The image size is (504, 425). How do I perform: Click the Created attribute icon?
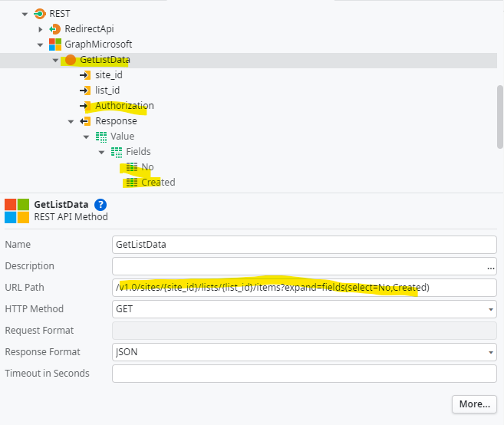pos(132,183)
